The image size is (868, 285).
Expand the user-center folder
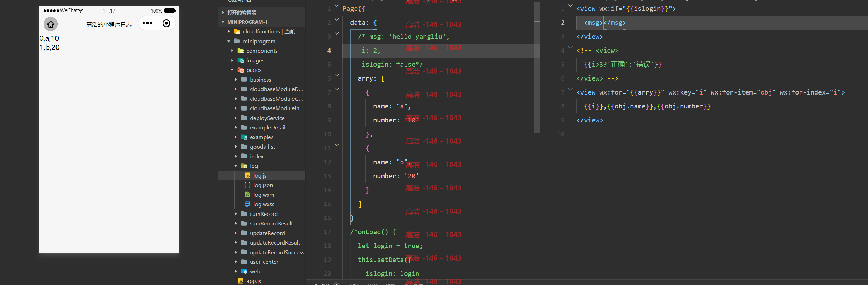tap(236, 262)
